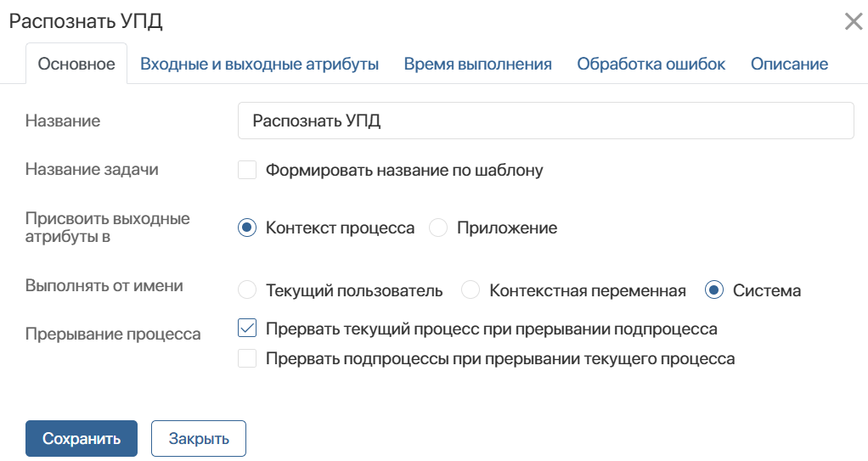This screenshot has height=461, width=868.
Task: Click the Название input field
Action: click(546, 121)
